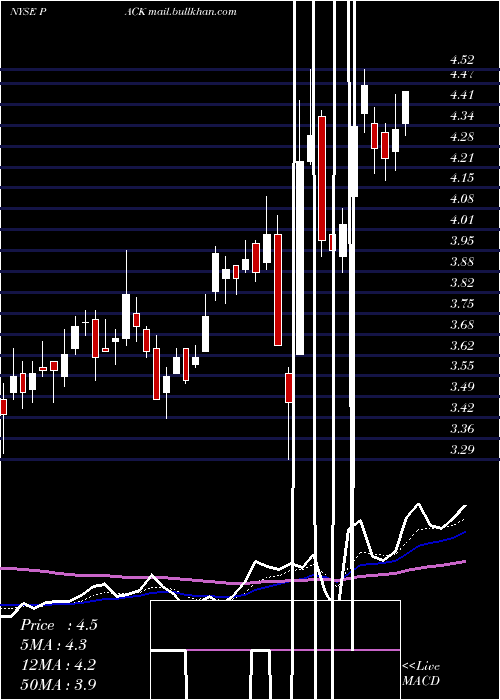This screenshot has width=500, height=700.
Task: Click the 12MA : 4.2 readout
Action: (x=58, y=664)
